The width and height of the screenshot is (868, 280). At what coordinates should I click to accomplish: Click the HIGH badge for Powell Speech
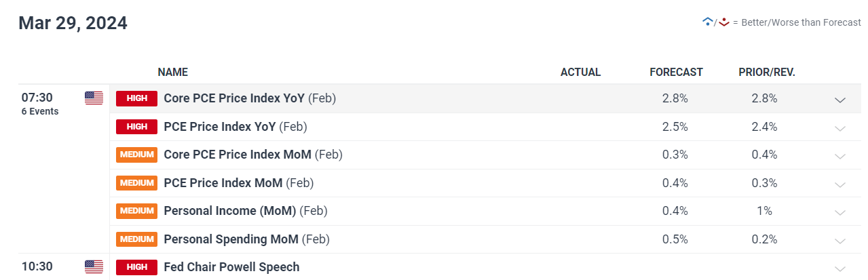point(136,267)
